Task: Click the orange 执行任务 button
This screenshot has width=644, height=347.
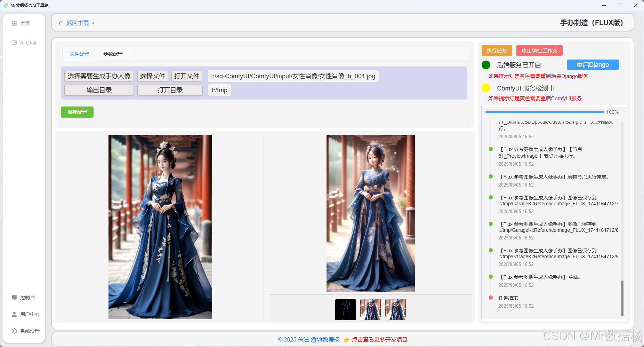Action: coord(497,50)
